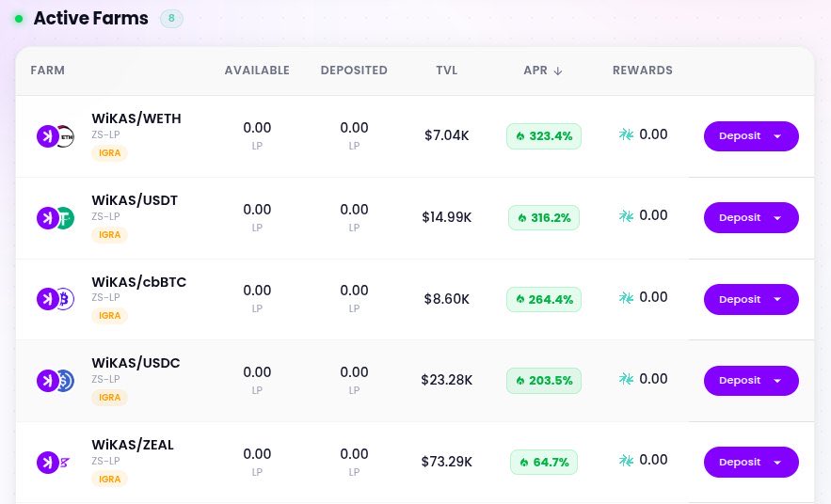Click the flame icon in the 316.2% APR badge

click(x=522, y=217)
